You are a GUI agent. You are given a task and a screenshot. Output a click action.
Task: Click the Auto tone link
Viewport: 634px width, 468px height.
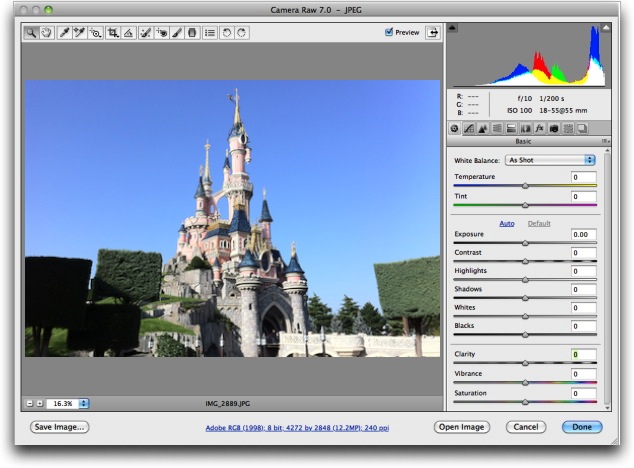(x=507, y=223)
